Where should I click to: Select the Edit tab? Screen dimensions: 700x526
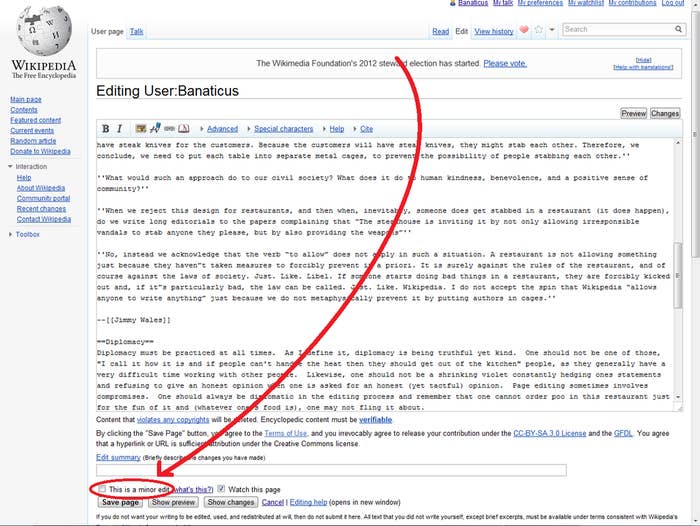(x=462, y=31)
